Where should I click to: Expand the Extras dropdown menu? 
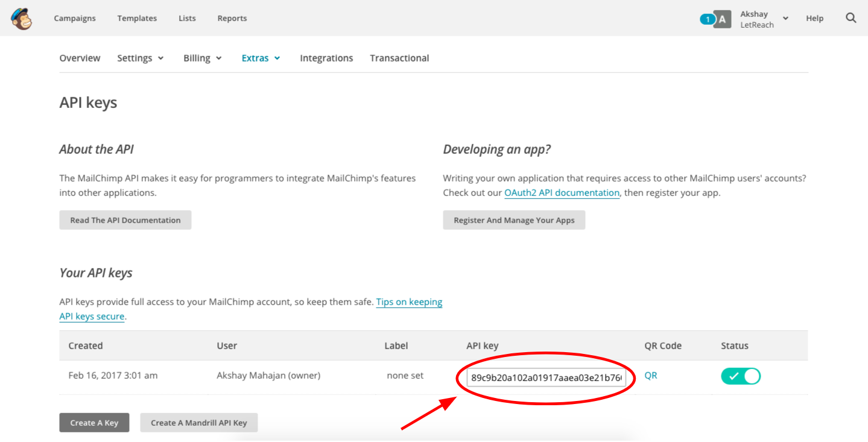(x=261, y=58)
